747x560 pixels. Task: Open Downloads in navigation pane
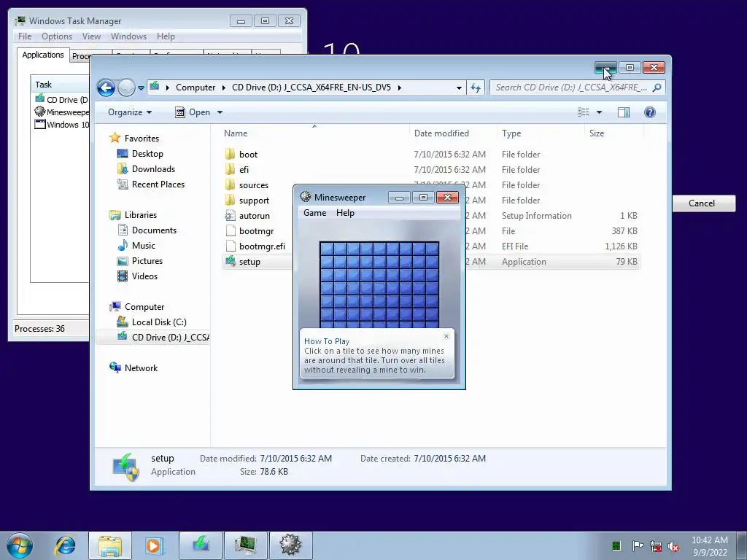point(153,169)
